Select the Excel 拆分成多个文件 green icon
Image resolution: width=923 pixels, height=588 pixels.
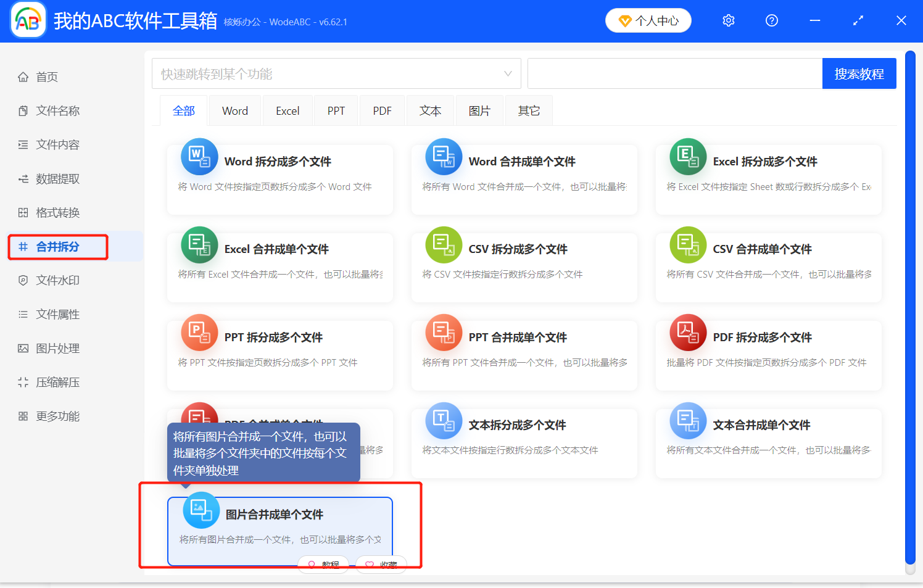[688, 157]
